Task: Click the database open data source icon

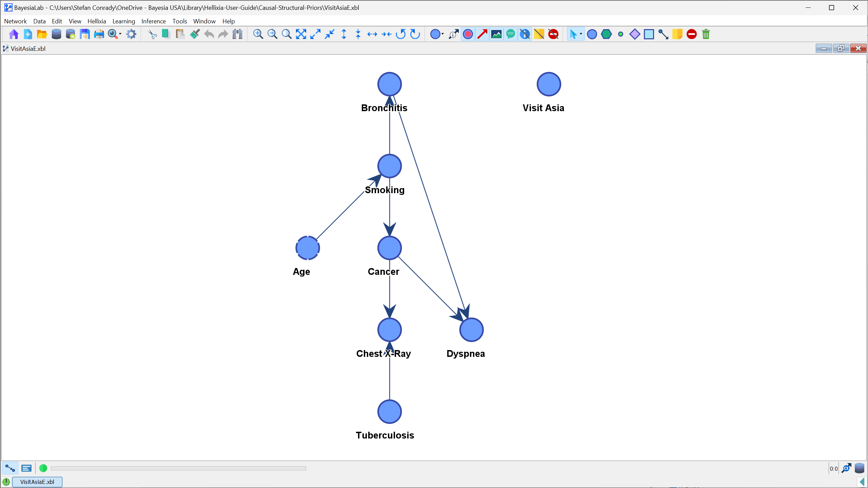Action: pos(56,34)
